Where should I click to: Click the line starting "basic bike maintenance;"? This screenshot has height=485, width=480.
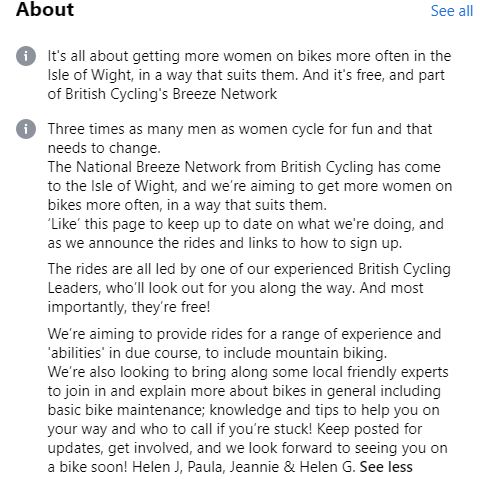(244, 410)
